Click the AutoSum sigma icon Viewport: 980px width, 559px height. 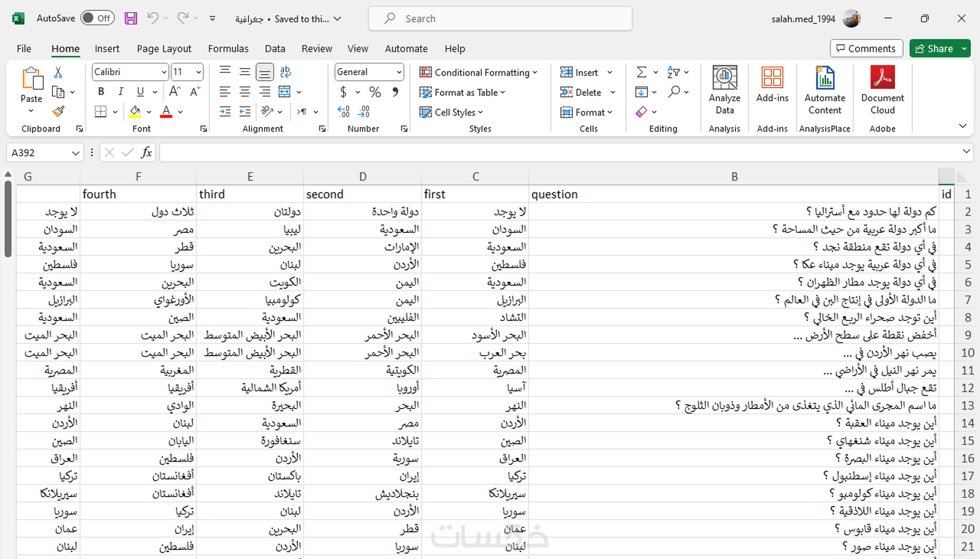pyautogui.click(x=641, y=73)
